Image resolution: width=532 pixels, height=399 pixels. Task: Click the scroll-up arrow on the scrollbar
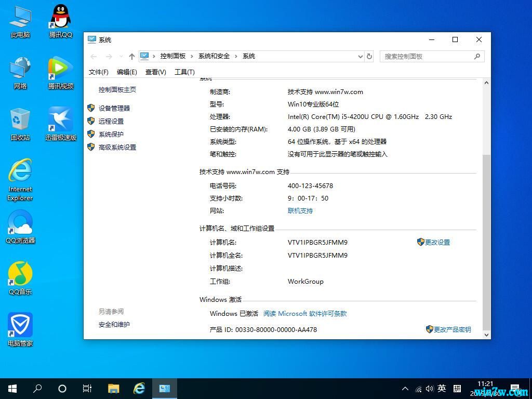click(487, 83)
